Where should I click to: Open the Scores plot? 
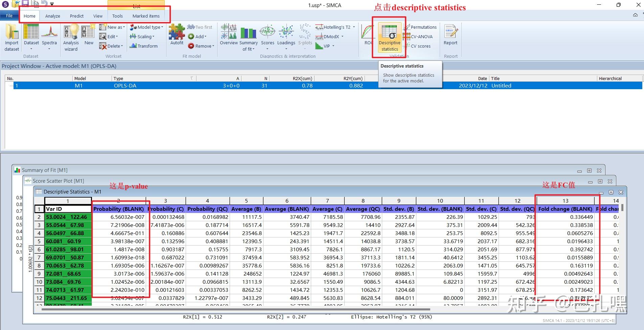[x=268, y=35]
